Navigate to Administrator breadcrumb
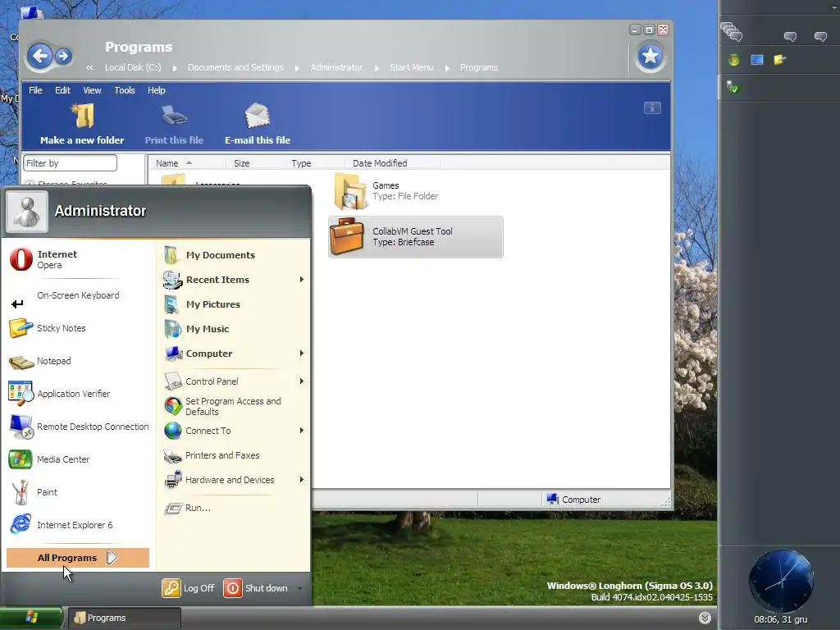 (336, 67)
